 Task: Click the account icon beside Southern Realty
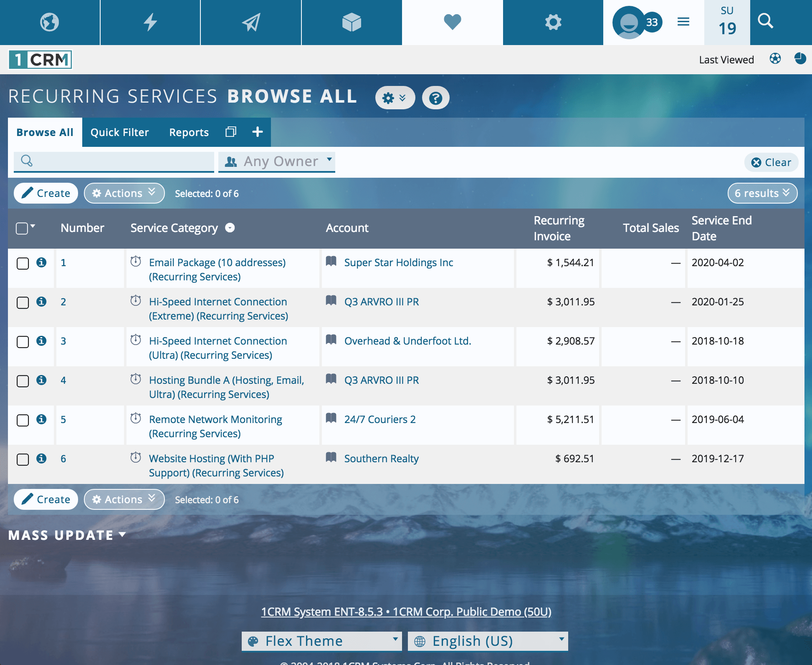tap(331, 457)
